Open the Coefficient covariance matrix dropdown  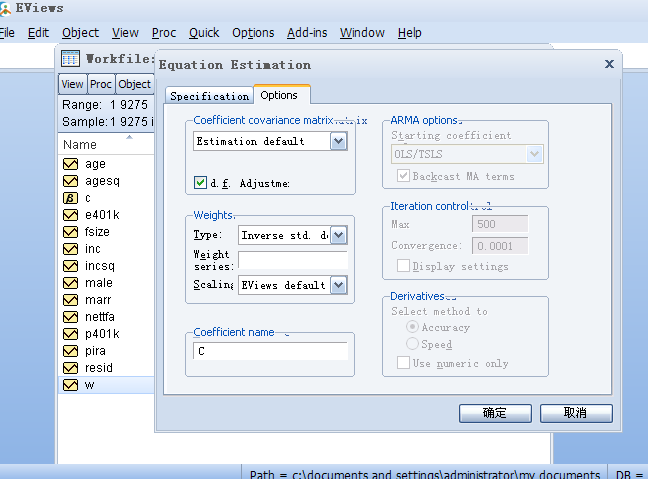[x=338, y=141]
